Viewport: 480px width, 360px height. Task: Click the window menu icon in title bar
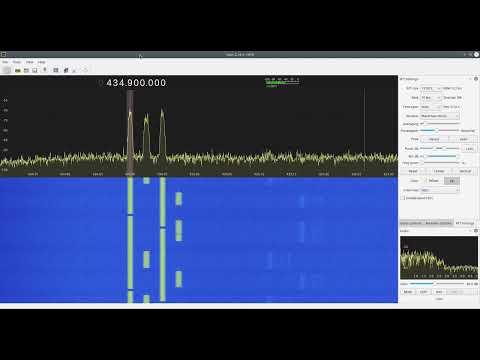[x=3, y=54]
